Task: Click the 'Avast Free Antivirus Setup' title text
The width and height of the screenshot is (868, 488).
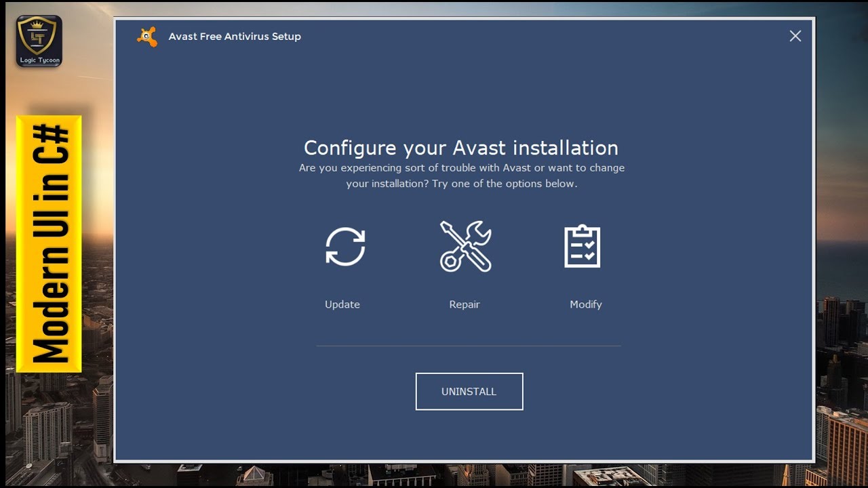Action: [x=235, y=37]
